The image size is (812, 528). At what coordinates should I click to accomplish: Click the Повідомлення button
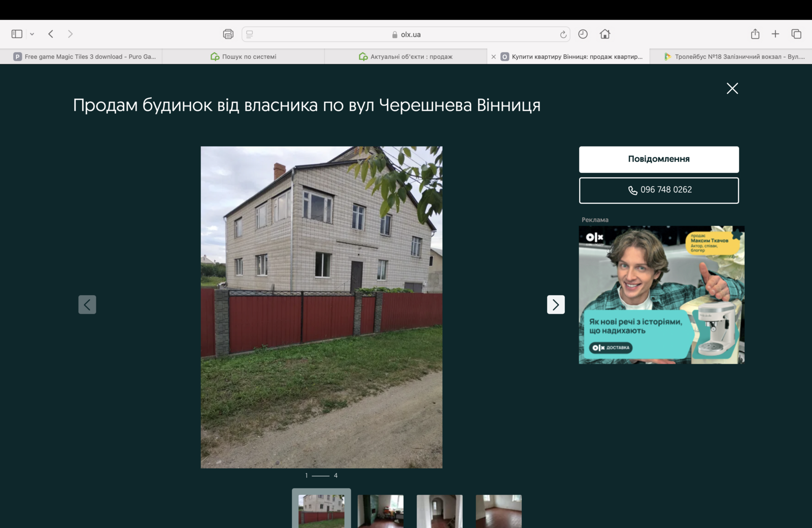coord(658,159)
